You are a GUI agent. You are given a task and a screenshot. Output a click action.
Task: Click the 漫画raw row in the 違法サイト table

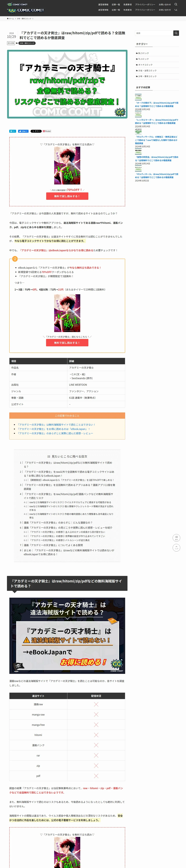[x=67, y=704]
